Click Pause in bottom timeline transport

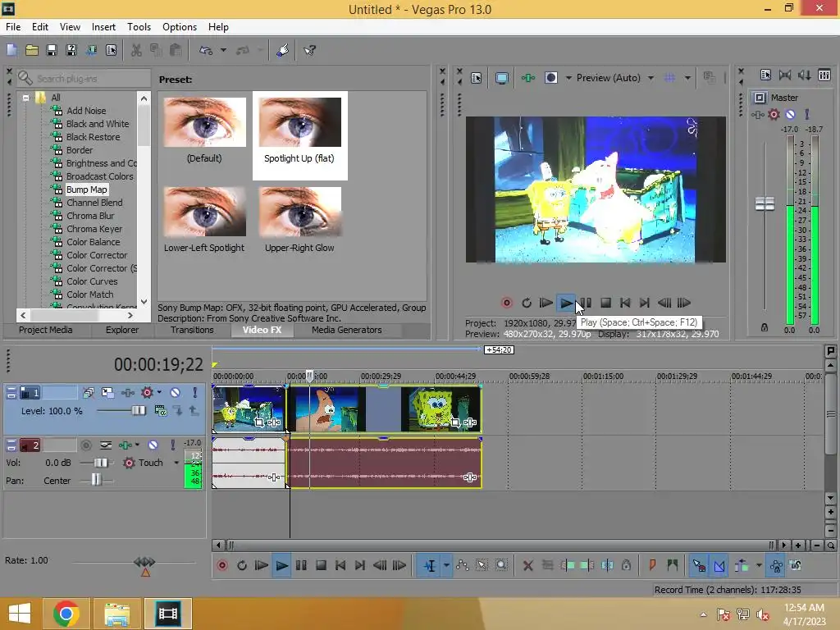301,565
